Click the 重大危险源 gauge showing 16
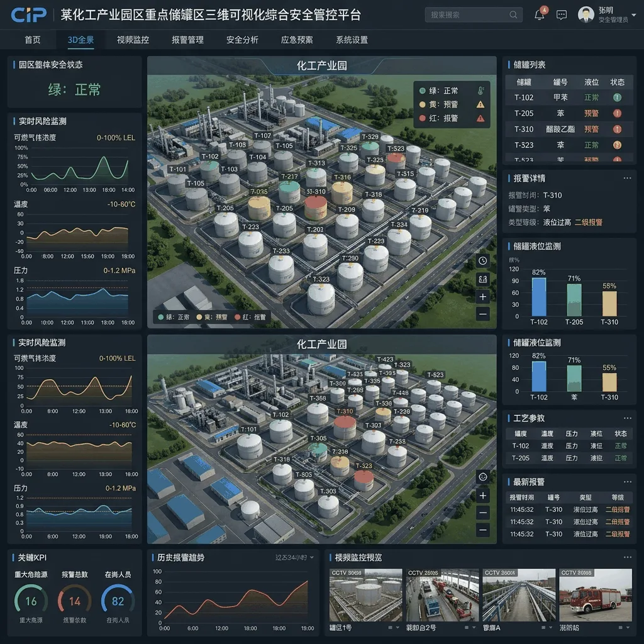The height and width of the screenshot is (644, 644). tap(31, 601)
